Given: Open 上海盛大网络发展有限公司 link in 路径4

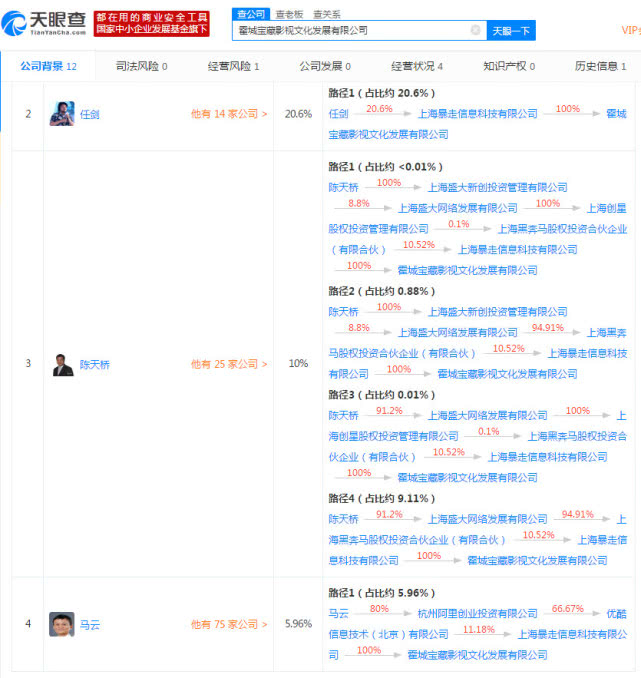Looking at the screenshot, I should 487,519.
